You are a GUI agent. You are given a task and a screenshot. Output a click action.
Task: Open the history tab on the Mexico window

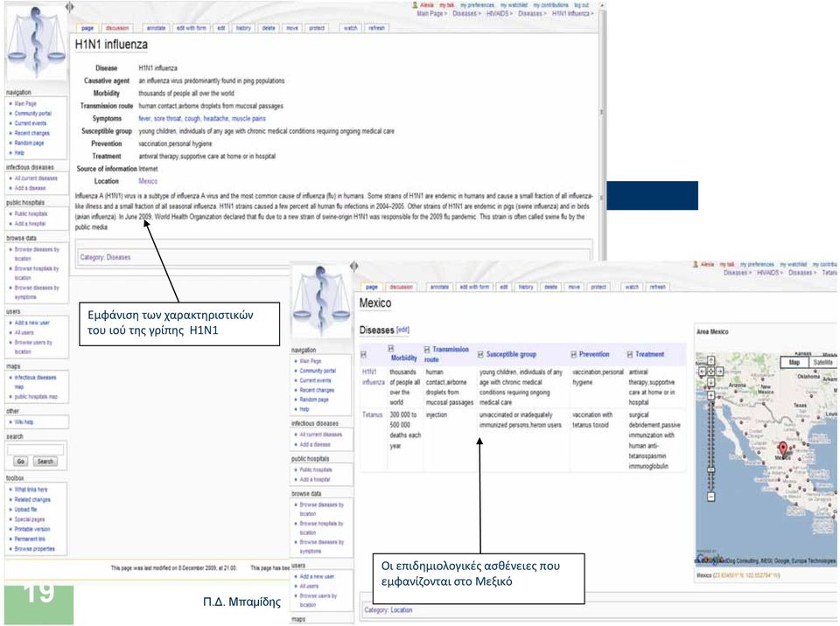(x=526, y=287)
